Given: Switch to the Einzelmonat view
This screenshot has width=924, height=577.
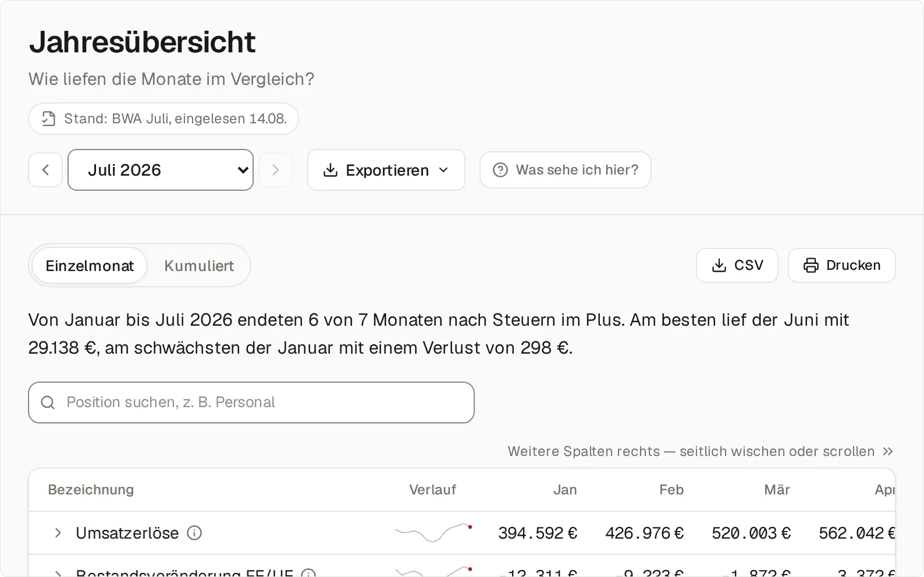Looking at the screenshot, I should pyautogui.click(x=90, y=266).
